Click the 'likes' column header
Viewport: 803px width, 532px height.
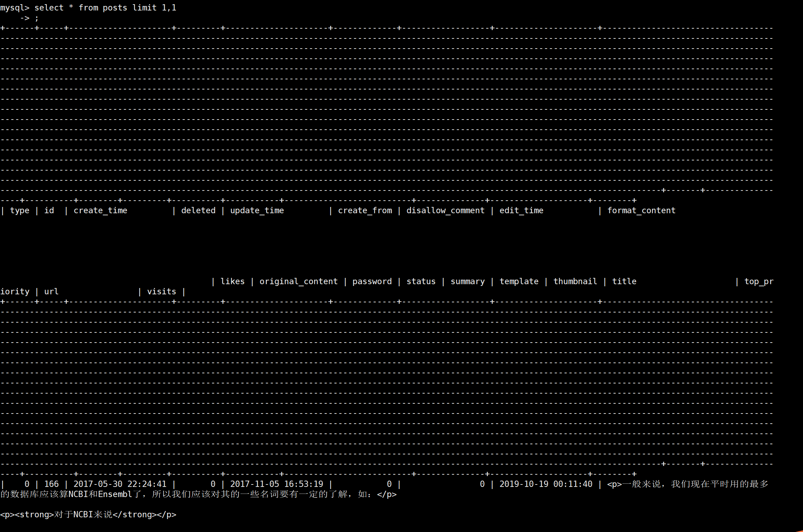[x=233, y=281]
